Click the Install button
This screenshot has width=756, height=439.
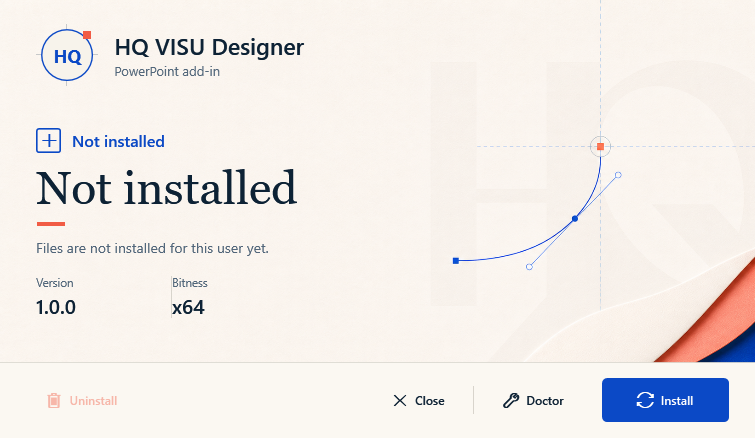665,400
